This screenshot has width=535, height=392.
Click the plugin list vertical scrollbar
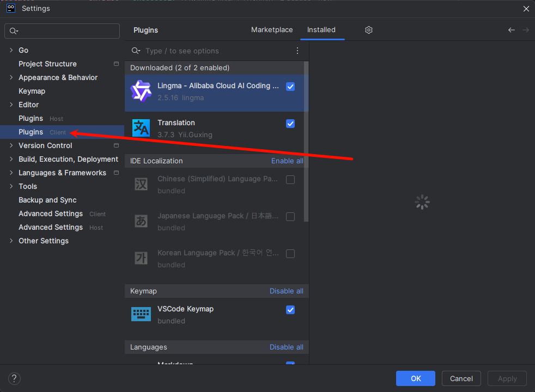pos(306,142)
